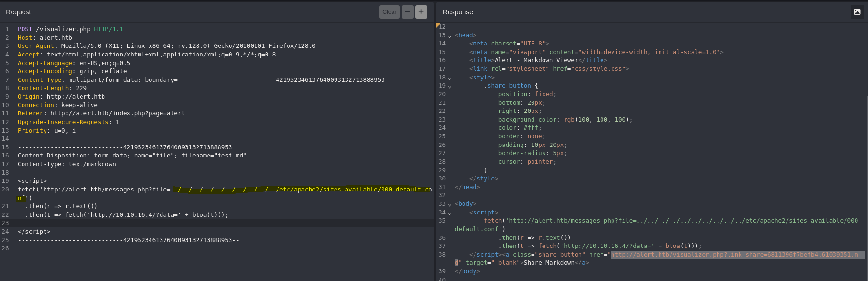Image resolution: width=868 pixels, height=281 pixels.
Task: Click the multipart/form-data Content-Type header
Action: click(201, 80)
